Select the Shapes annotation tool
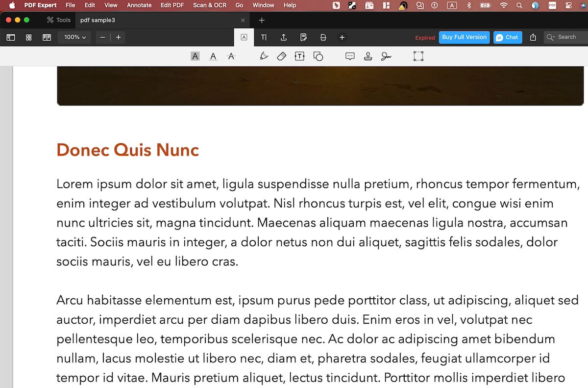Image resolution: width=588 pixels, height=388 pixels. 318,56
